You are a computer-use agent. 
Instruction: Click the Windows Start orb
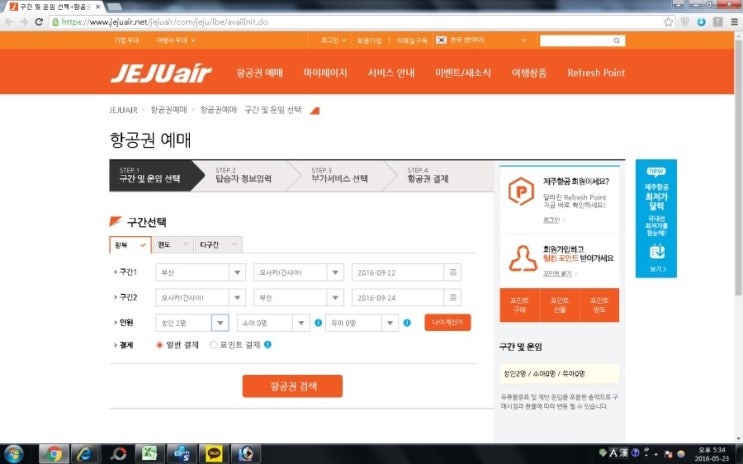(13, 454)
